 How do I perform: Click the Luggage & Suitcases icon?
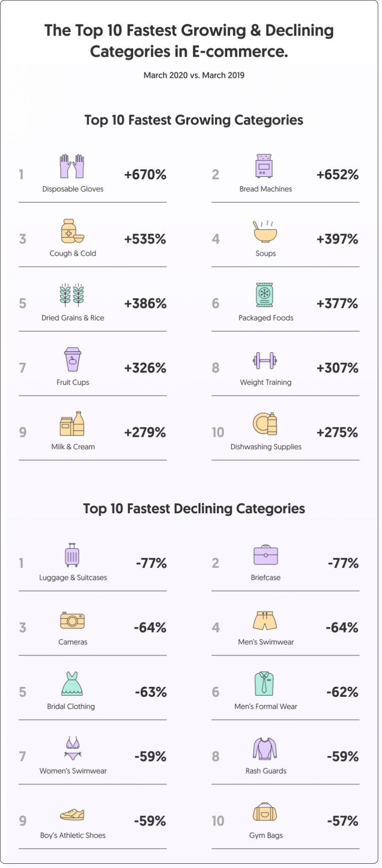tap(72, 555)
